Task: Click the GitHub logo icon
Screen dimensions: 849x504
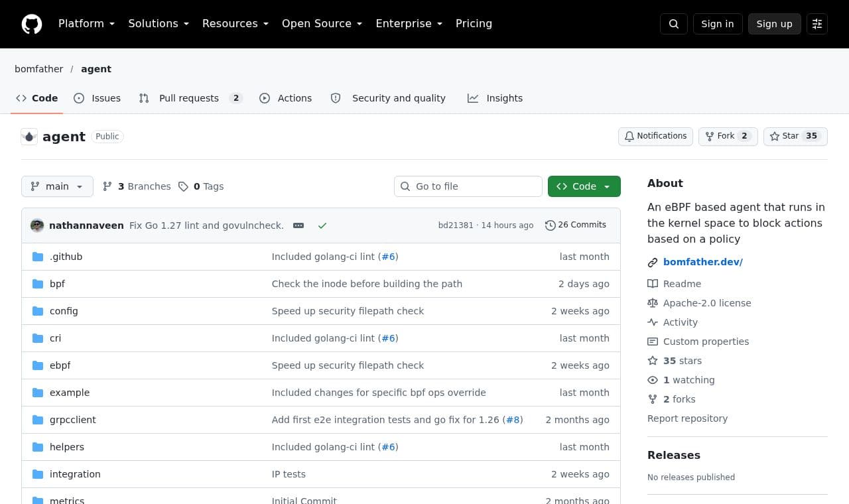Action: [32, 24]
